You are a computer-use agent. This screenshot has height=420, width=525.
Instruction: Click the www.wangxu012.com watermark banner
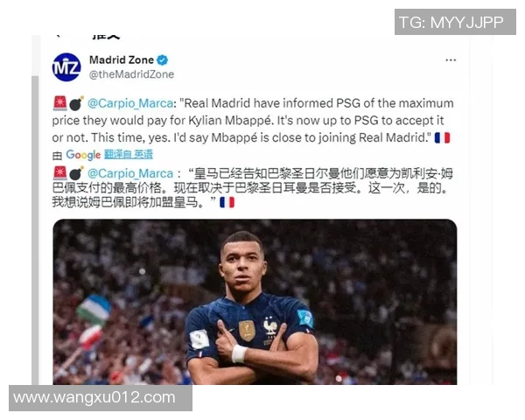click(x=101, y=398)
